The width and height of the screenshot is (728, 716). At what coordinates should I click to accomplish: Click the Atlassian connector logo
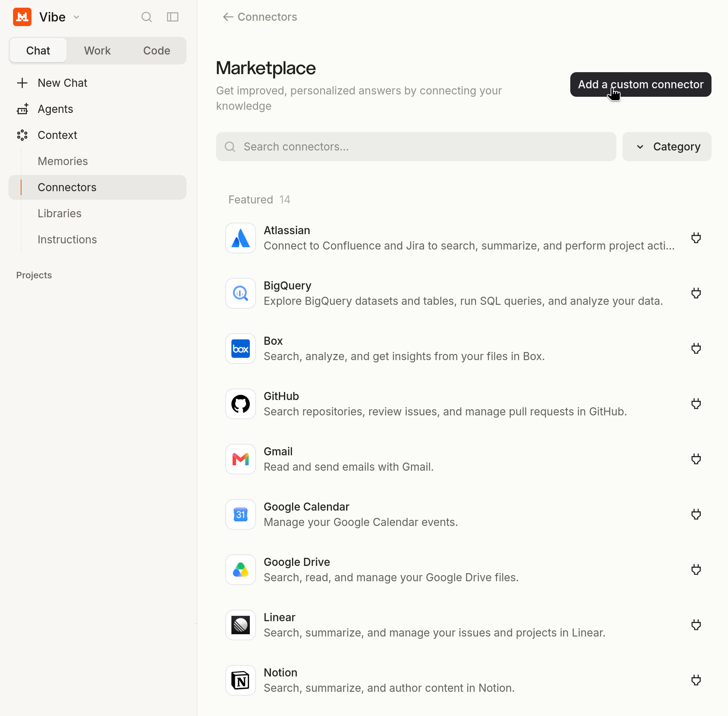pos(241,238)
